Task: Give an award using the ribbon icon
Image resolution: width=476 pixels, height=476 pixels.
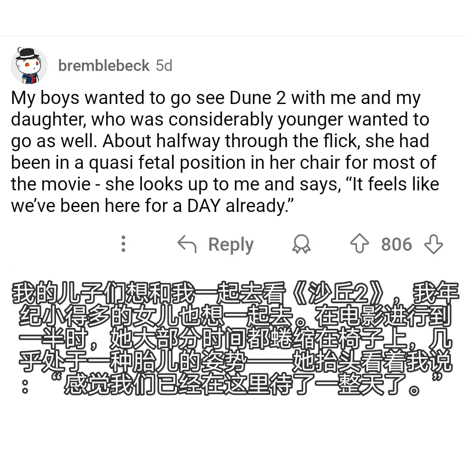Action: [301, 244]
